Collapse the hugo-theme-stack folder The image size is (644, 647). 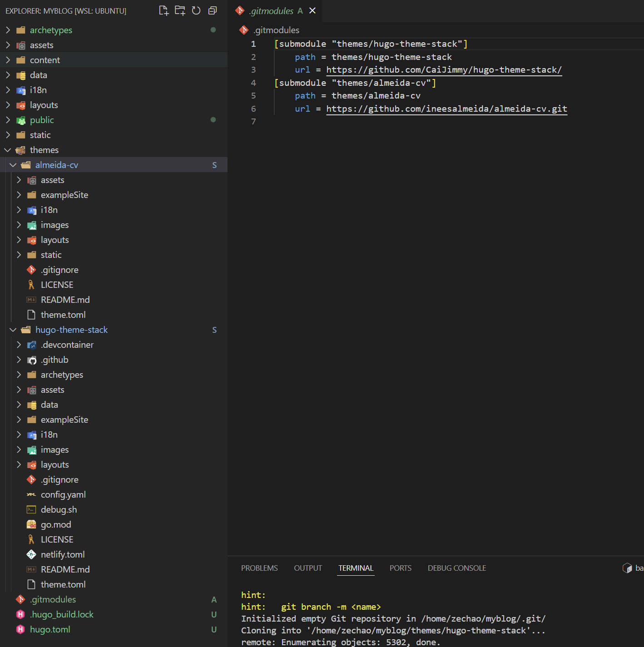click(13, 330)
